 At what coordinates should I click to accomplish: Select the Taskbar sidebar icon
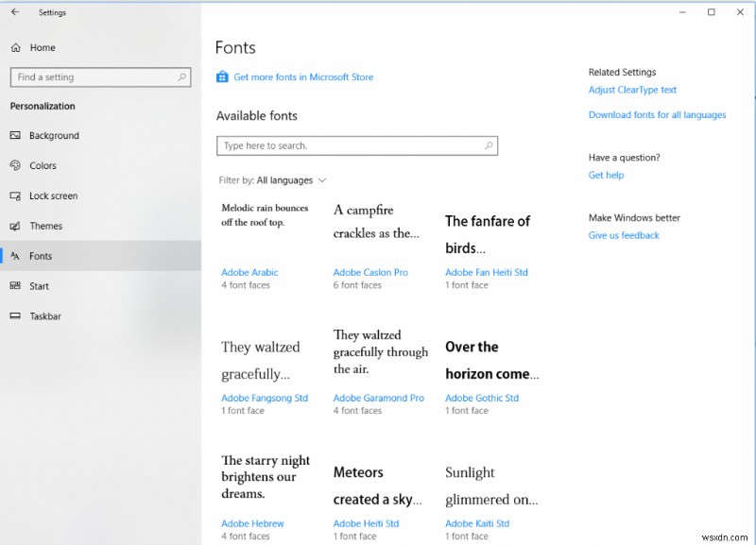[16, 316]
